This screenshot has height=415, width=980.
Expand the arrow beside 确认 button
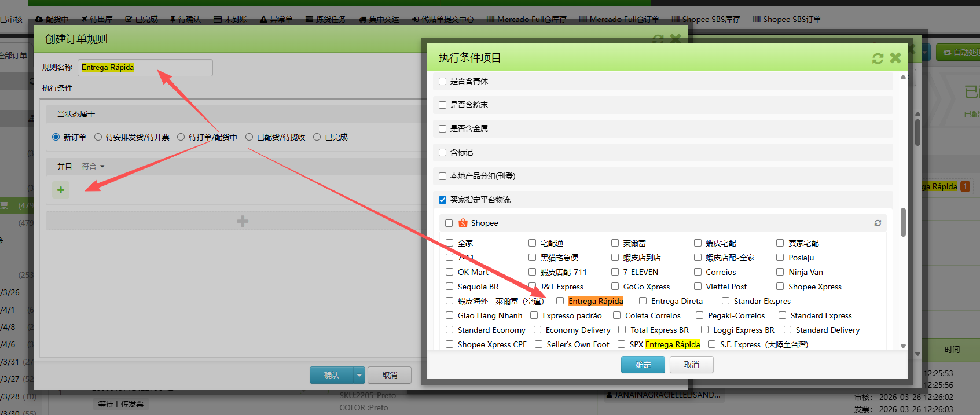(x=359, y=376)
